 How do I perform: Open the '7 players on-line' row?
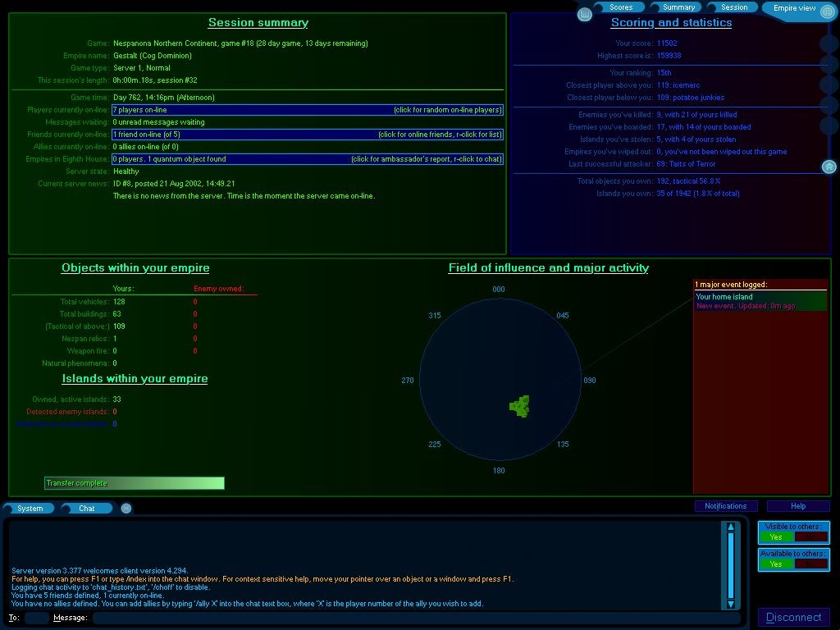tap(307, 110)
